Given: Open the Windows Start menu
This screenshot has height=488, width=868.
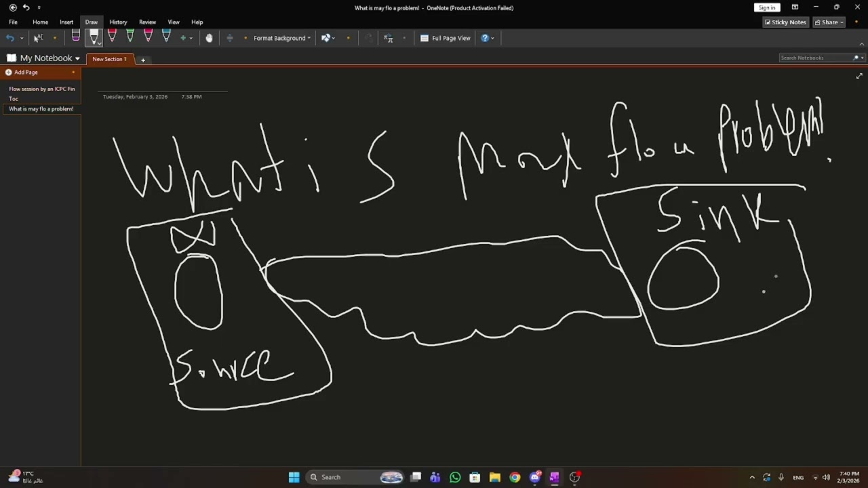Looking at the screenshot, I should point(294,477).
